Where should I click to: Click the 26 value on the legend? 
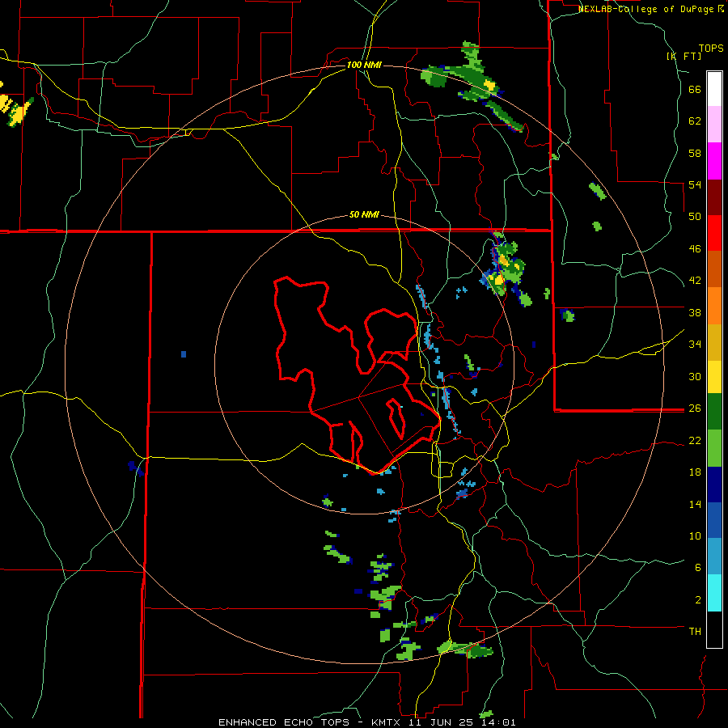pos(695,408)
